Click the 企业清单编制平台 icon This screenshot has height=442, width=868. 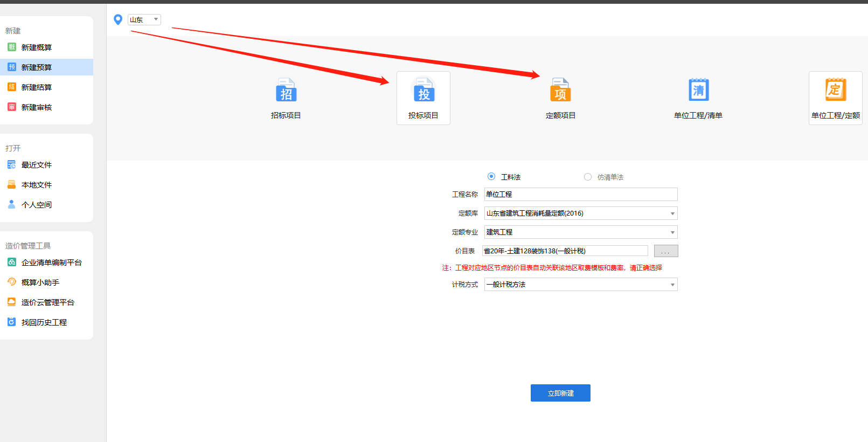pos(12,262)
